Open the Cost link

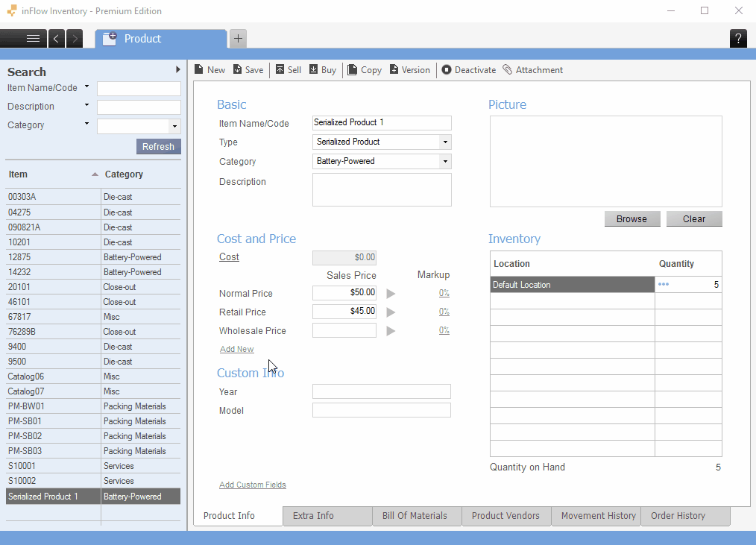(229, 257)
